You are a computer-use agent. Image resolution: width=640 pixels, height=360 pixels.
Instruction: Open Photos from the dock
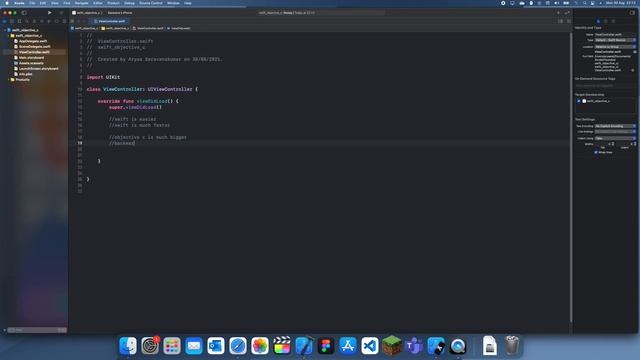coord(260,346)
